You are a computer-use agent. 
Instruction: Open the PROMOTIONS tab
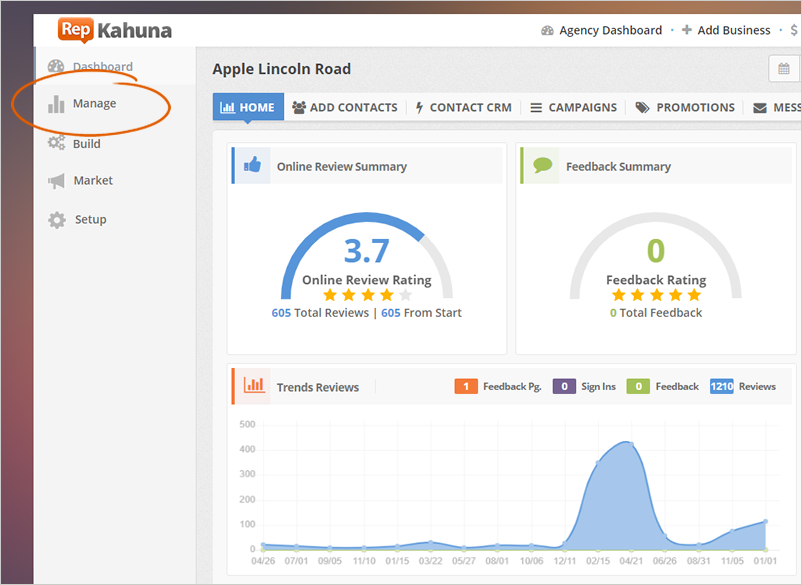click(685, 107)
